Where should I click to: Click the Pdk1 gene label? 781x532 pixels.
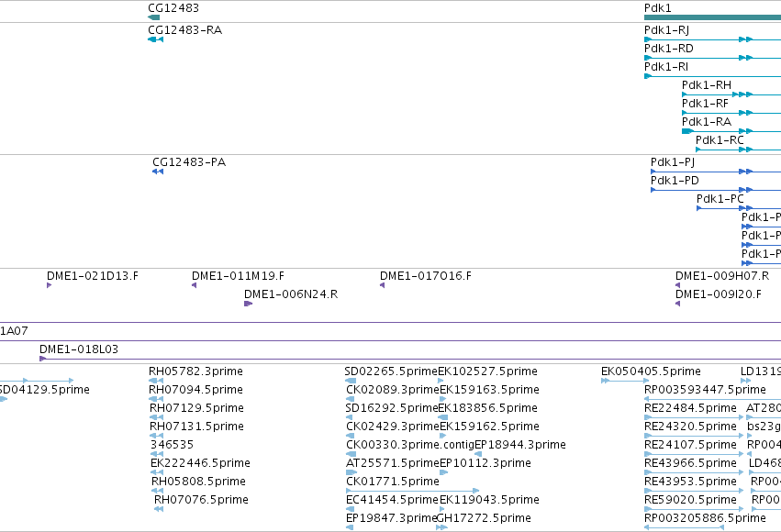(657, 8)
